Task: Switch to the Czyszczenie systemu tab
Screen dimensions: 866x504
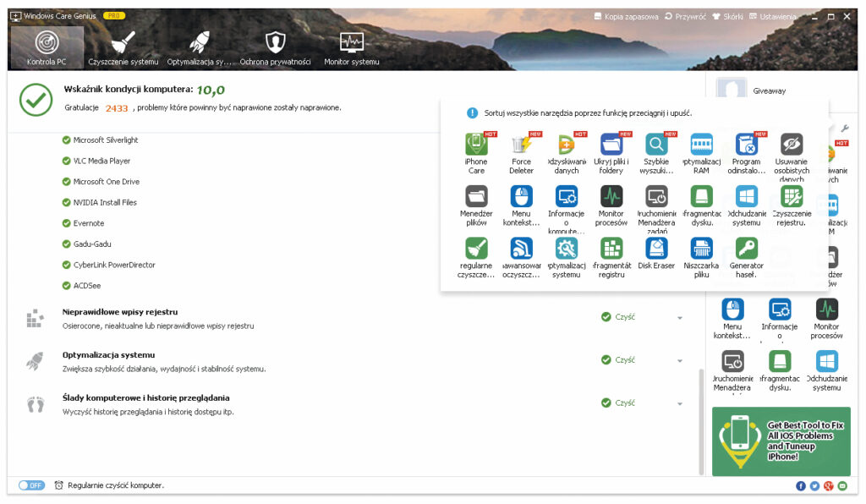Action: [123, 48]
